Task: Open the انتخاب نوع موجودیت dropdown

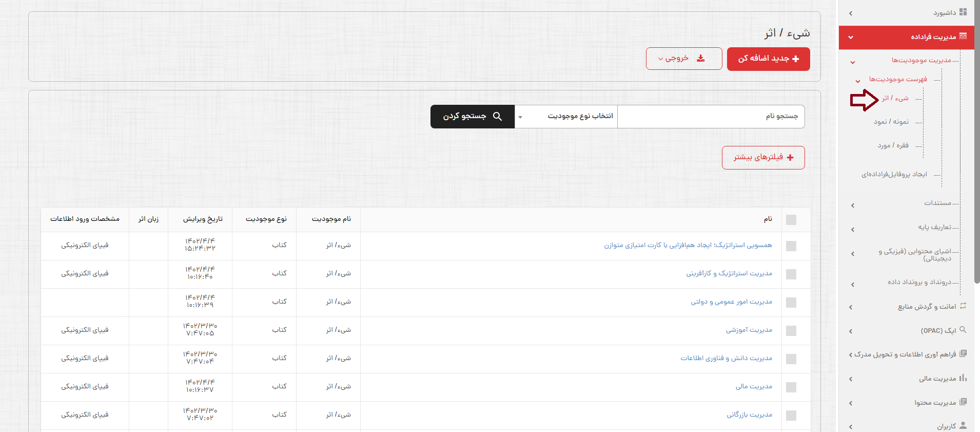Action: pyautogui.click(x=566, y=117)
